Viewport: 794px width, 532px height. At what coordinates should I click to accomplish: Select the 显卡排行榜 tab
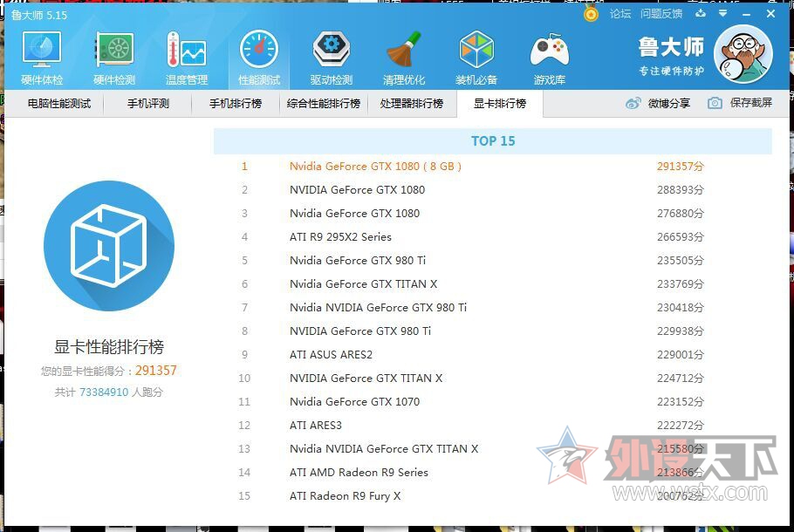coord(500,104)
